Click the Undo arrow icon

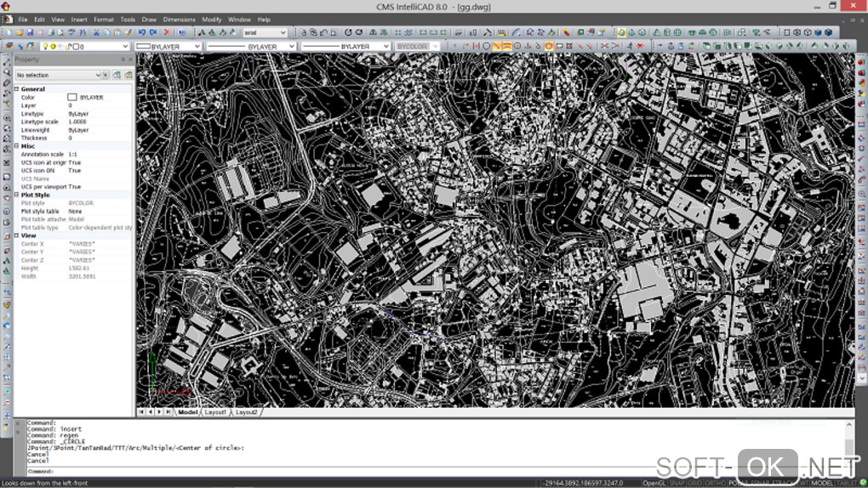pyautogui.click(x=142, y=32)
